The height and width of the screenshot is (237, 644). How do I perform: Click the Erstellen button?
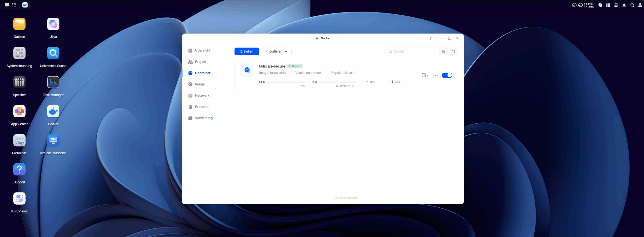click(x=247, y=52)
